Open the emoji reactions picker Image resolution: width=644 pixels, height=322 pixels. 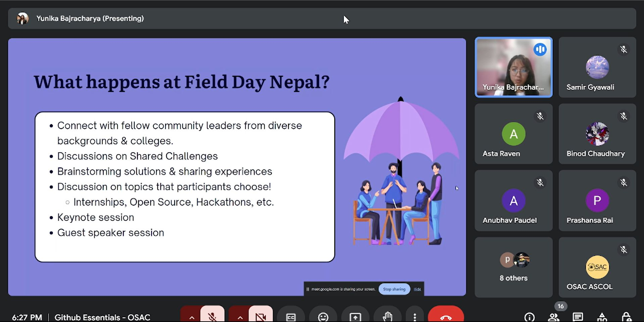coord(323,316)
